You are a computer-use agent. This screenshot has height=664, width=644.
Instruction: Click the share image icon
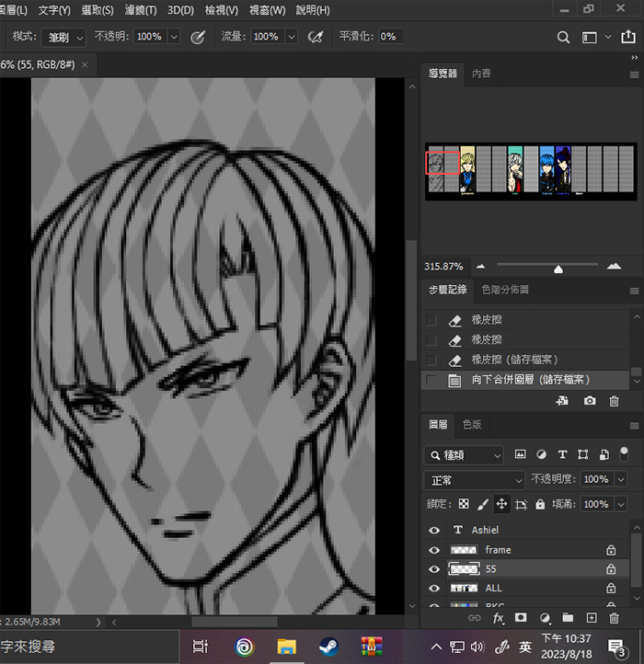(x=627, y=37)
